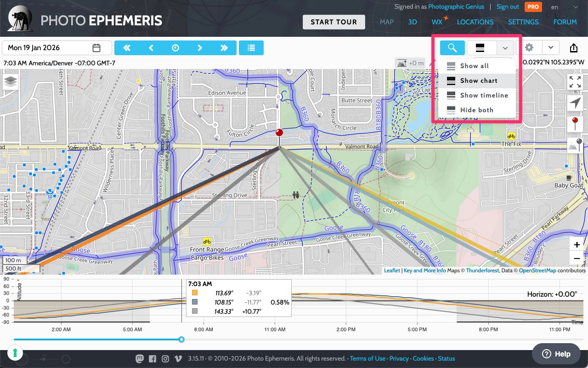This screenshot has width=588, height=368.
Task: Click the panel layout icon button
Action: pos(482,48)
